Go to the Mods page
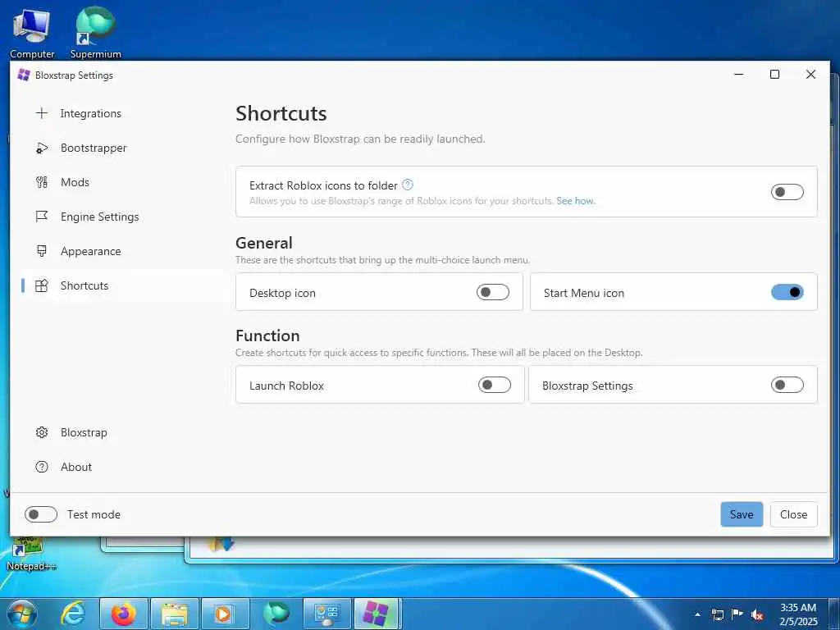The height and width of the screenshot is (630, 840). [122, 182]
